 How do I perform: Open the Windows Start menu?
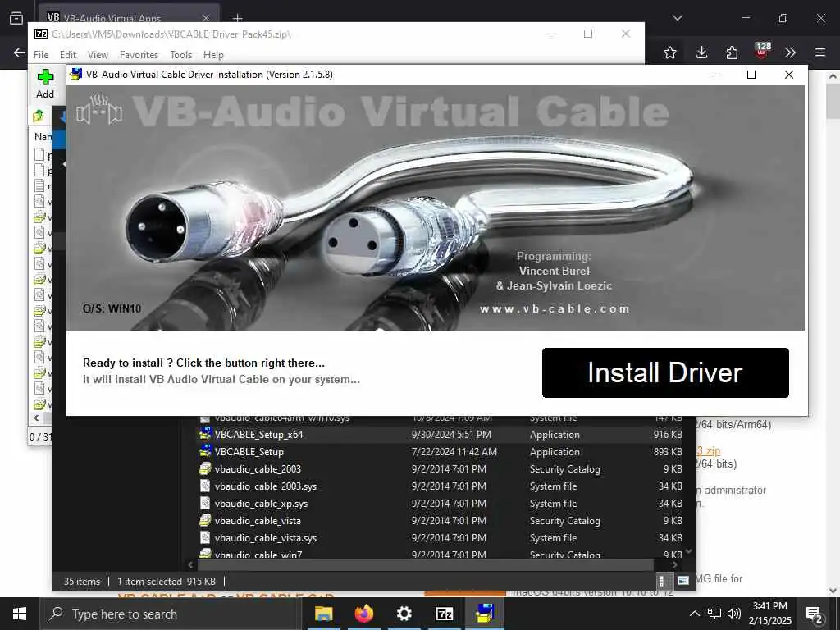point(20,614)
